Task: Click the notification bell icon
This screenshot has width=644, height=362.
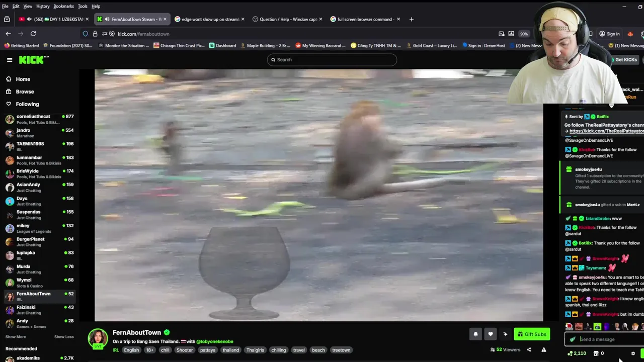Action: (x=475, y=334)
